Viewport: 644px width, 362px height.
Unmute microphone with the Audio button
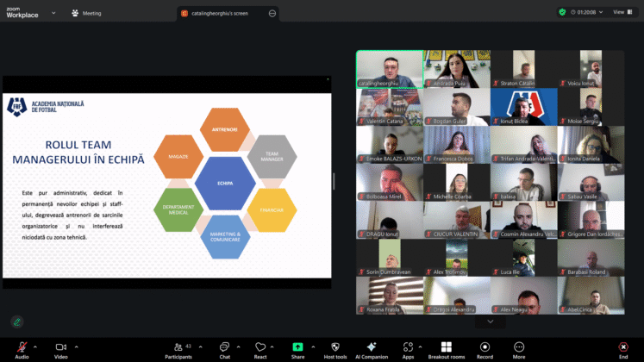[x=22, y=347]
